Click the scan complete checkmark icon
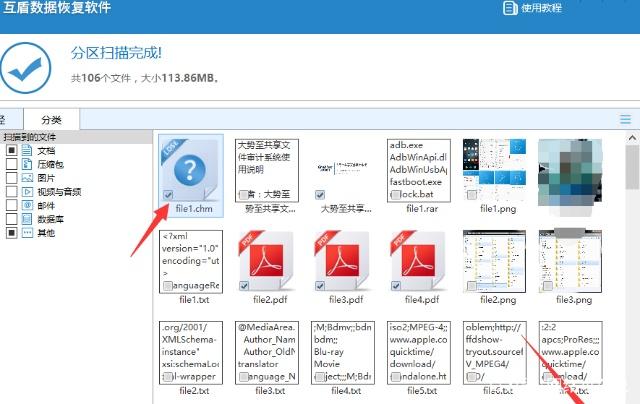 click(26, 68)
